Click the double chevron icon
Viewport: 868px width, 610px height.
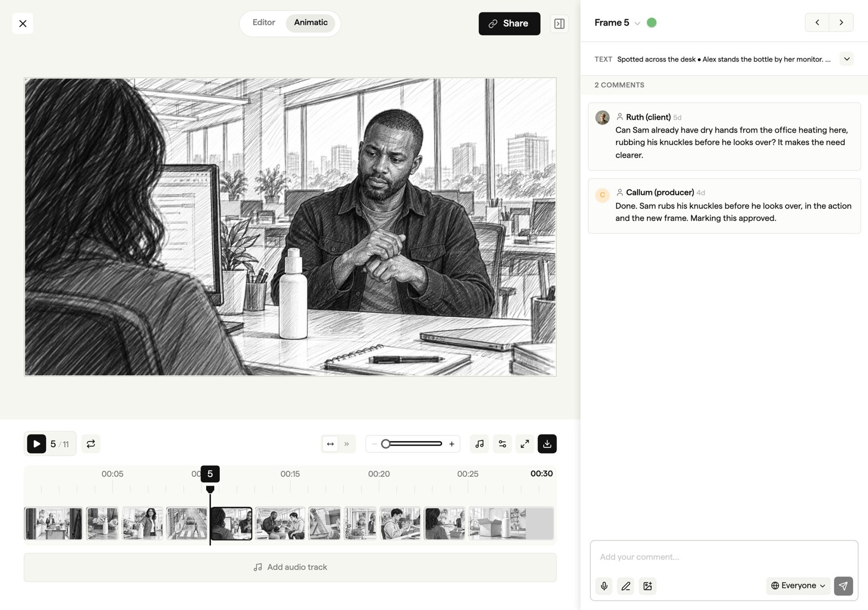point(346,444)
